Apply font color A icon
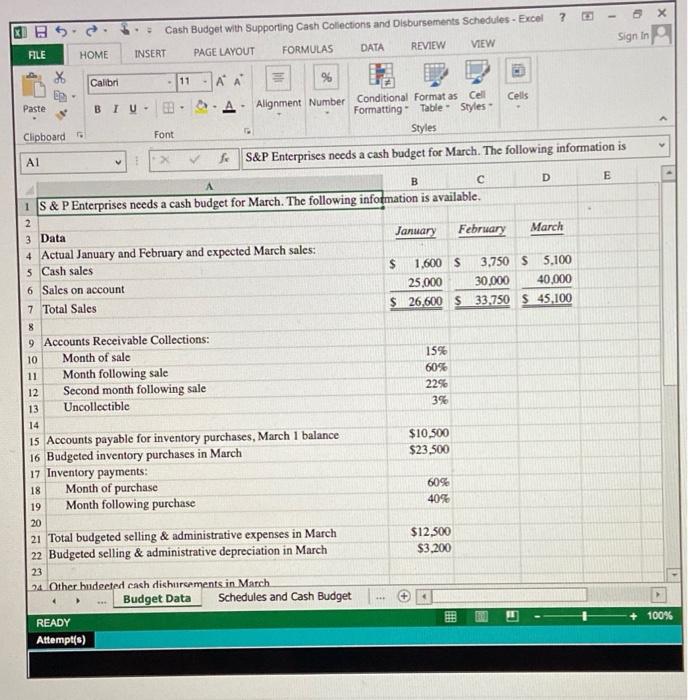The height and width of the screenshot is (700, 688). pyautogui.click(x=229, y=106)
